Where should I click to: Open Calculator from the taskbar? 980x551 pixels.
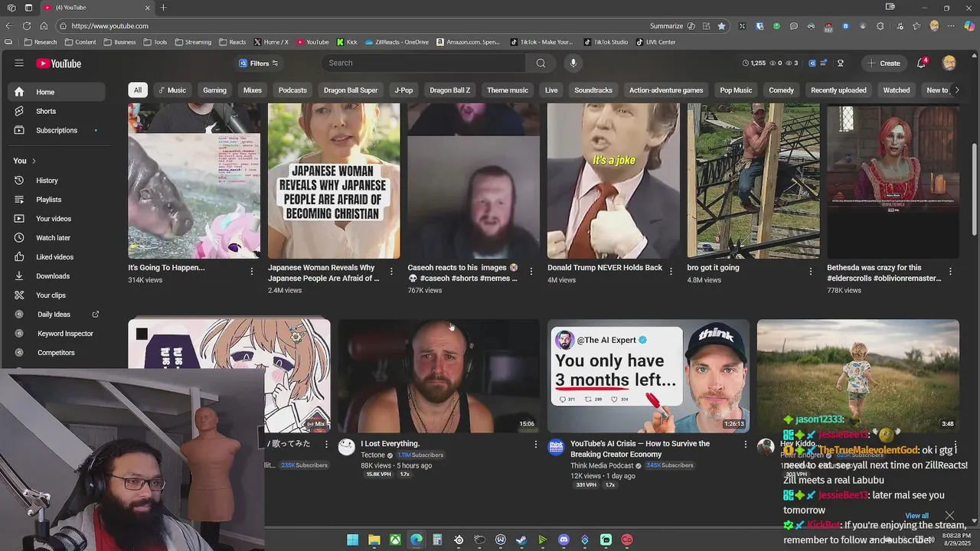coord(437,540)
